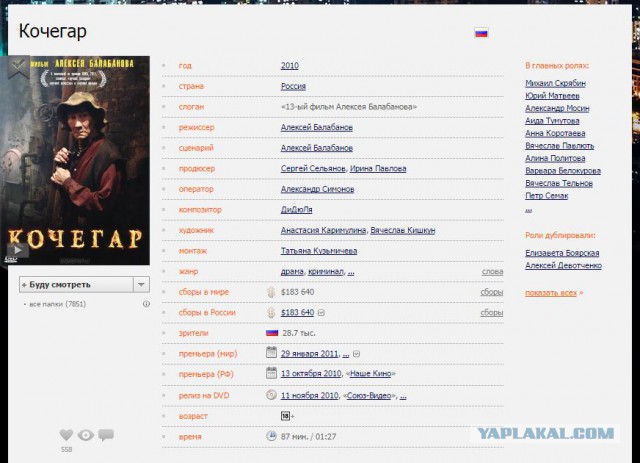Open the Россия country link
The height and width of the screenshot is (463, 640).
(293, 86)
